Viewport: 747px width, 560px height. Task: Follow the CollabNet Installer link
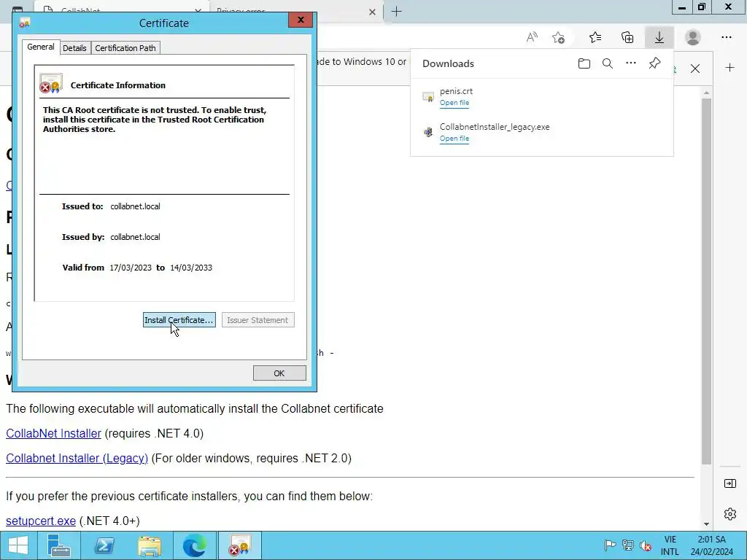pos(53,433)
